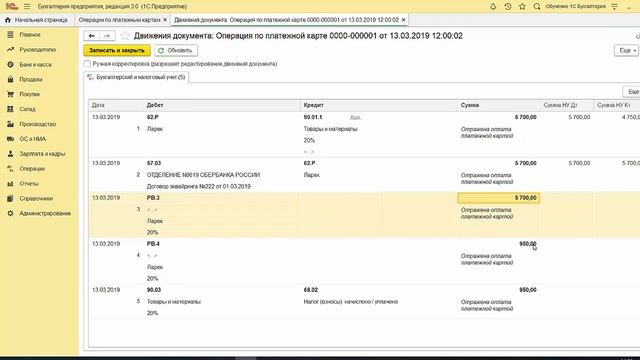Close the Движения документа tab
The image size is (640, 360).
click(x=404, y=20)
